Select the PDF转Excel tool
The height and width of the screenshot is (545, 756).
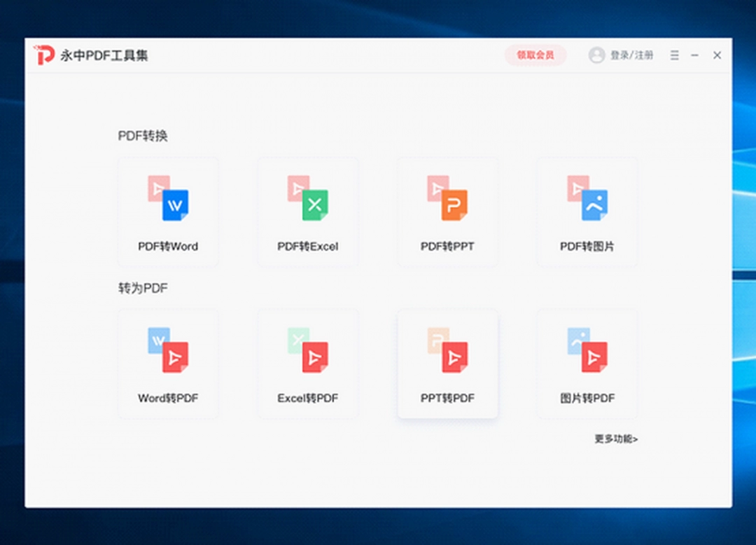(x=308, y=210)
